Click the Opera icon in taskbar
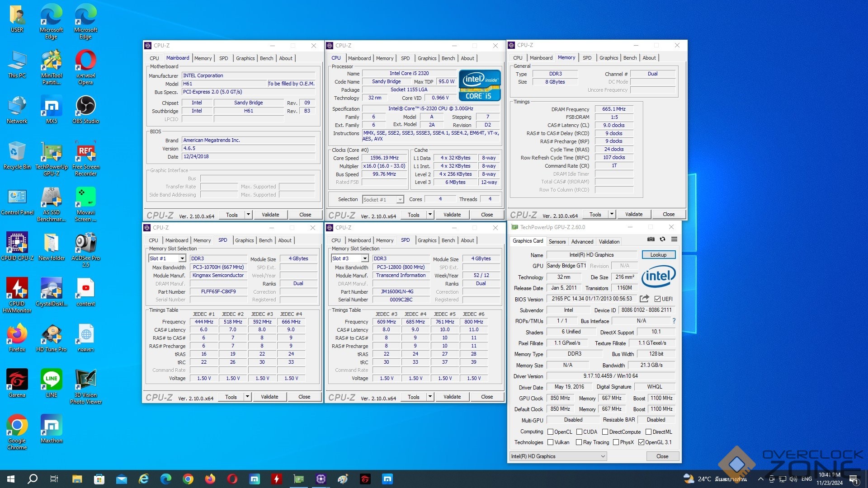This screenshot has height=488, width=868. 232,479
